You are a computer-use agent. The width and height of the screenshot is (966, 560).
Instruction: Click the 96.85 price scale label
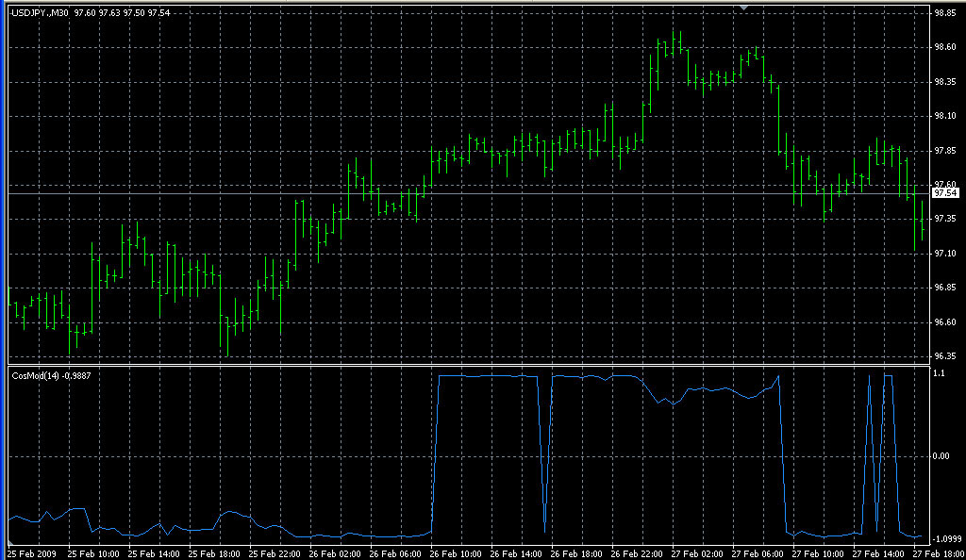[x=945, y=288]
